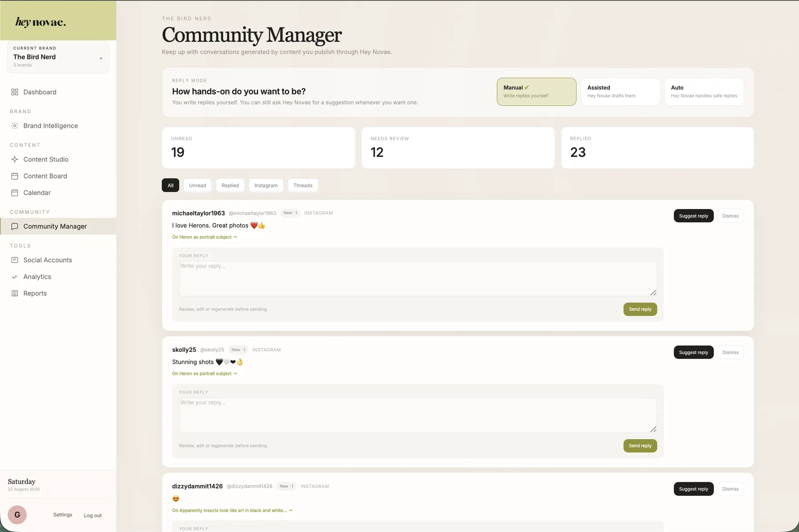
Task: Select Assisted reply mode
Action: click(x=620, y=92)
